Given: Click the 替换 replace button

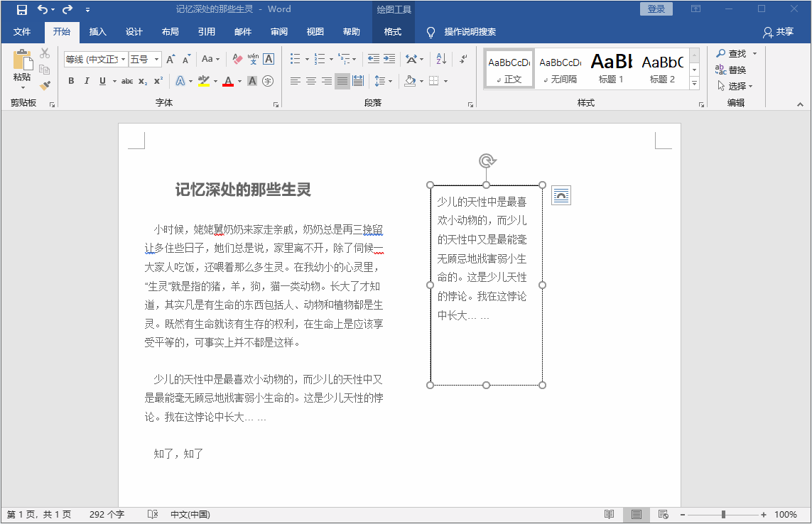Looking at the screenshot, I should (732, 70).
